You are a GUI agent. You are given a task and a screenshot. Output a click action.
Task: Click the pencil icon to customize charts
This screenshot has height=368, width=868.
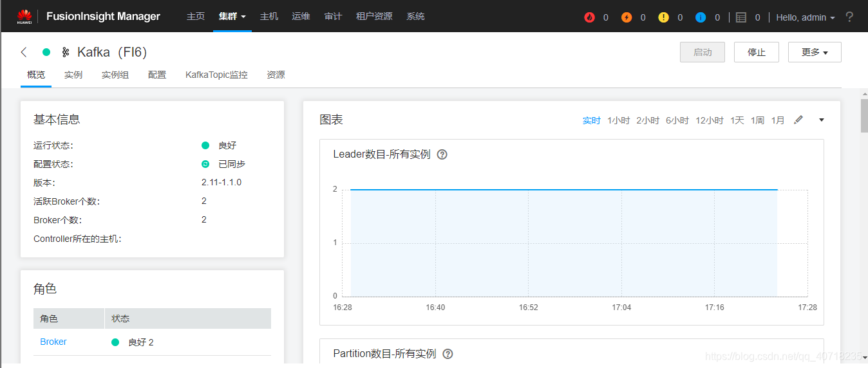798,120
